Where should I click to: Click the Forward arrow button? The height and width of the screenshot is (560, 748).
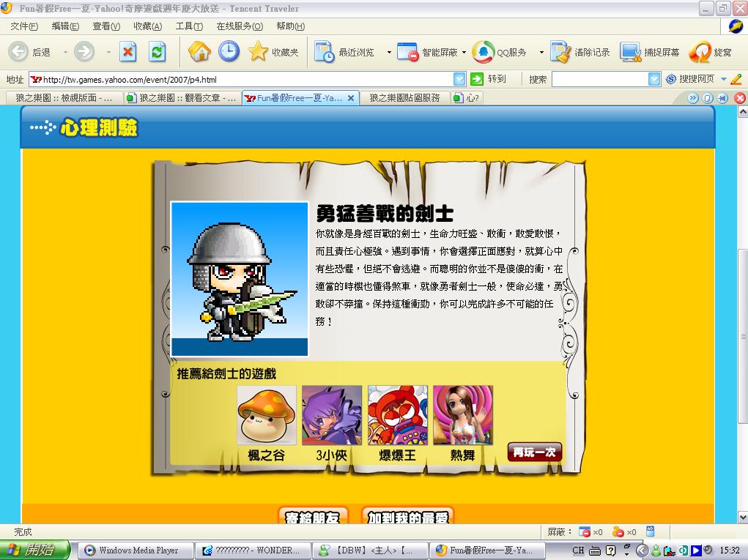[84, 51]
